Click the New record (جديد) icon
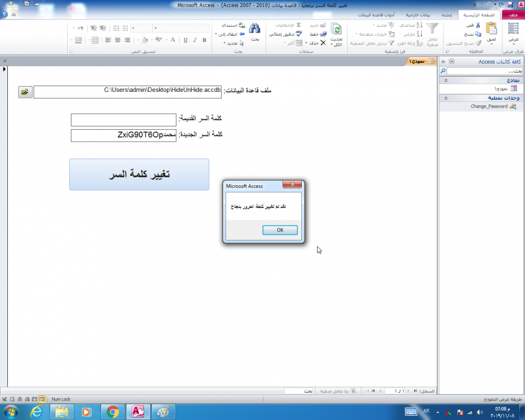 click(323, 25)
